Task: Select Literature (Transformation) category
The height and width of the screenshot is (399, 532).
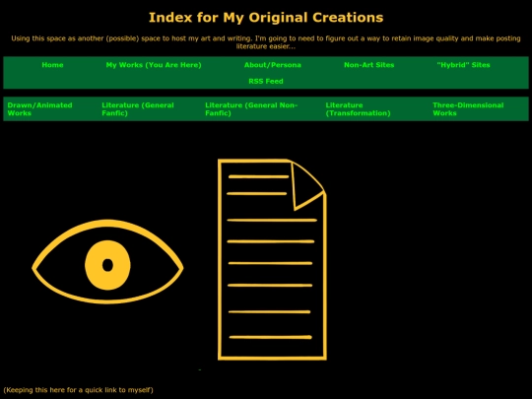Action: pyautogui.click(x=358, y=109)
